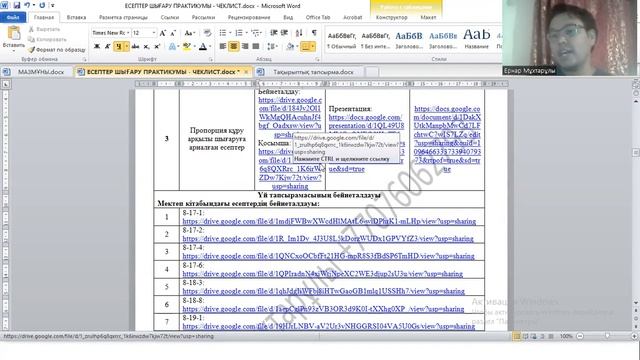Open the font name dropdown (Times New Roman)
This screenshot has width=640, height=360.
click(x=128, y=33)
